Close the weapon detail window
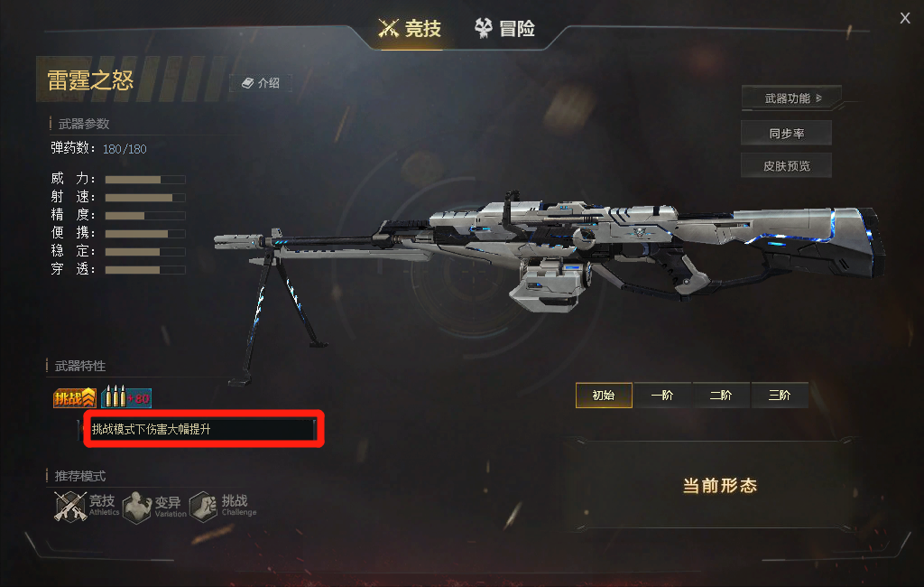924x587 pixels. (x=905, y=18)
